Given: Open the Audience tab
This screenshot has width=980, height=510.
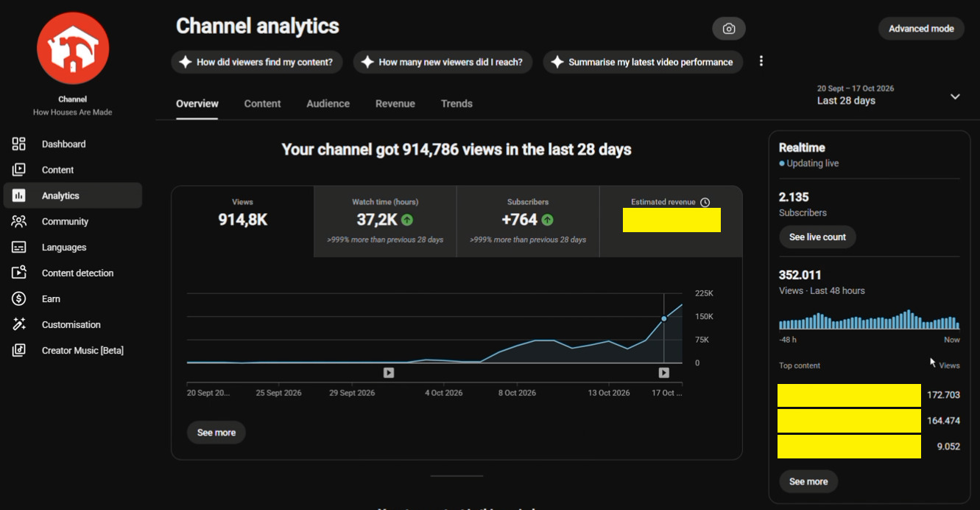Looking at the screenshot, I should [328, 104].
